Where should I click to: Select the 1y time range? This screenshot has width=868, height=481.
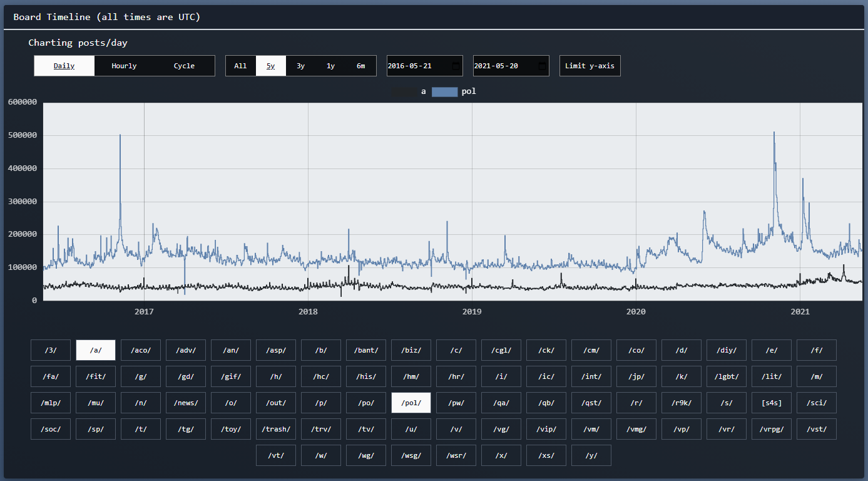coord(330,66)
